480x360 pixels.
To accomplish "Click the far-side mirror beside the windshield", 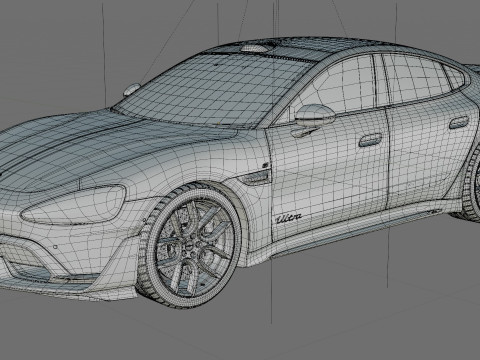I will tap(132, 89).
